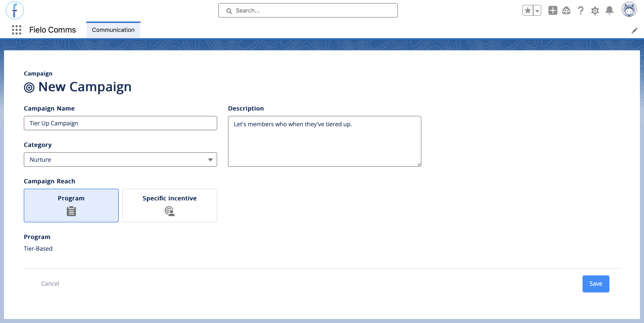Open the global actions plus icon

[x=553, y=11]
